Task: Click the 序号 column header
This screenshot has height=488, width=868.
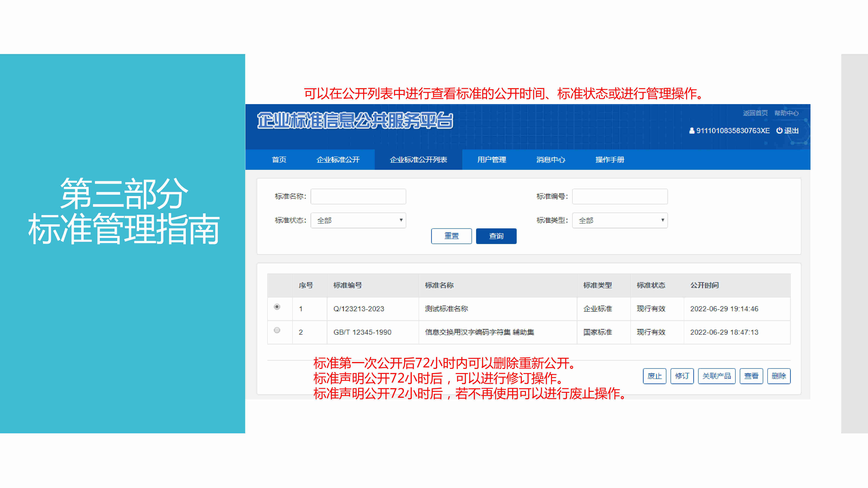Action: point(306,285)
